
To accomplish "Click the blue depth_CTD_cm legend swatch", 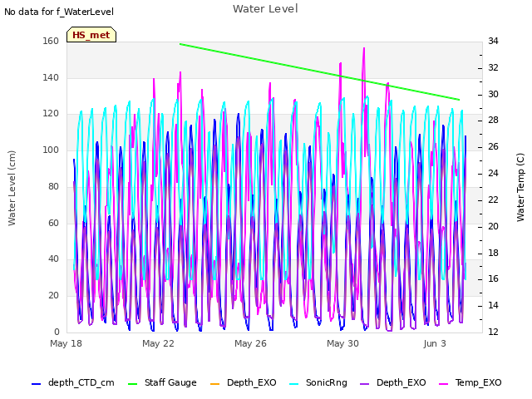I will [36, 384].
